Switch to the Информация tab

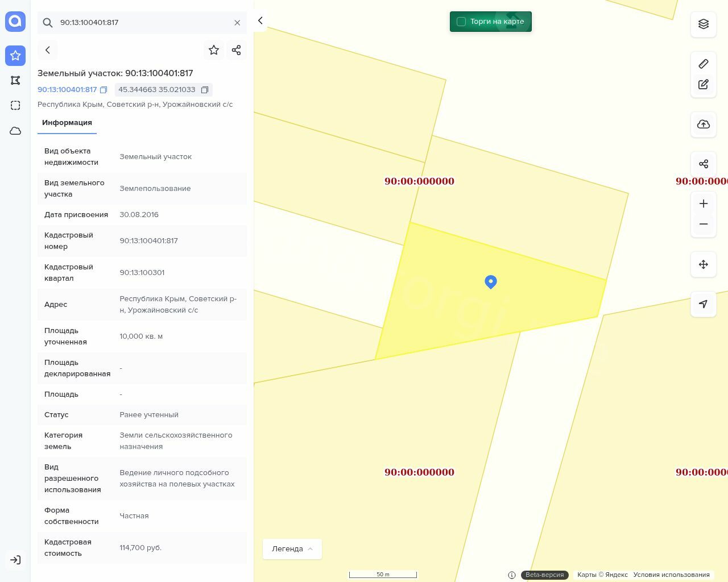pos(67,123)
